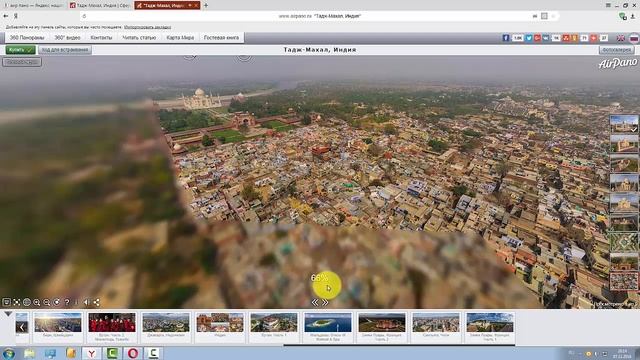Switch to the first Yandex search tab
640x360 pixels.
pos(34,5)
